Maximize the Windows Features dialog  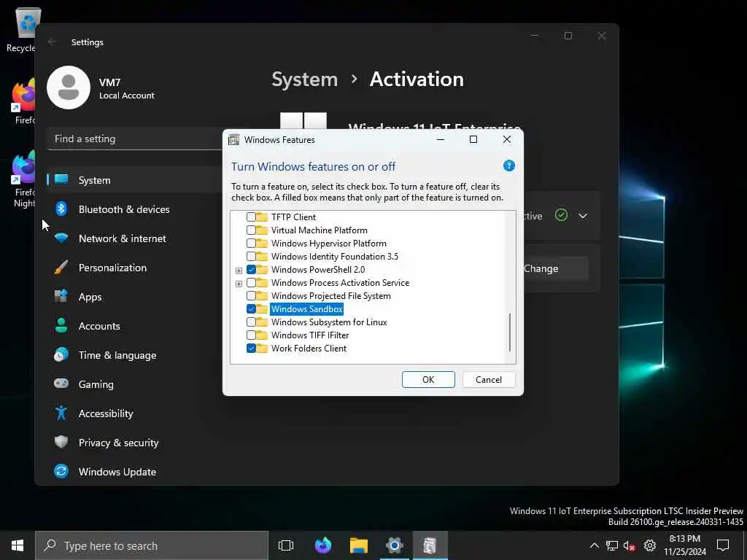[473, 139]
